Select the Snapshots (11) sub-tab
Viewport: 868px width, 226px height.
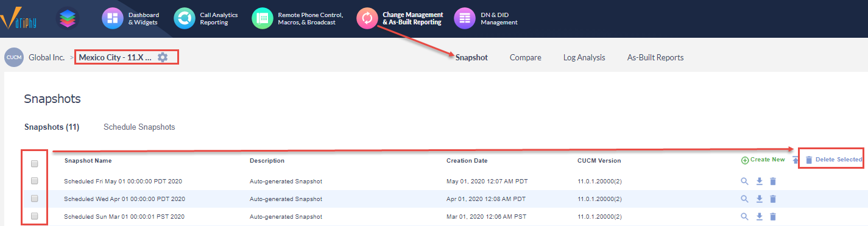coord(52,127)
